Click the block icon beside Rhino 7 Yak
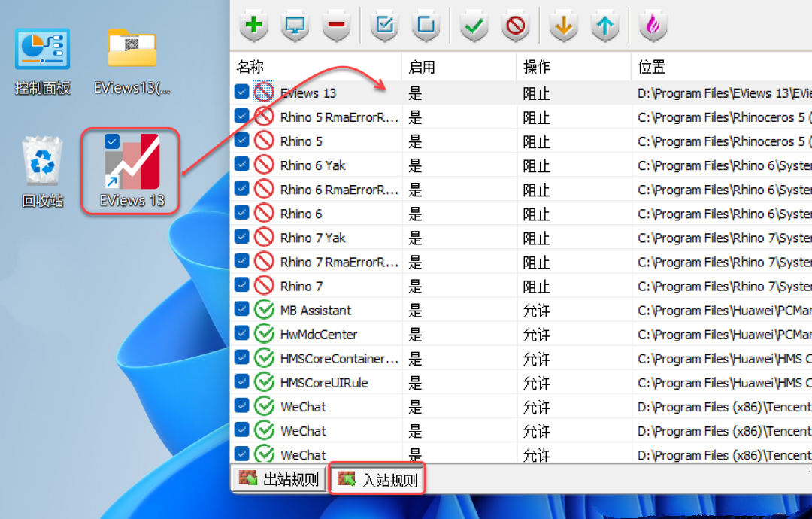Viewport: 812px width, 519px height. pyautogui.click(x=264, y=237)
